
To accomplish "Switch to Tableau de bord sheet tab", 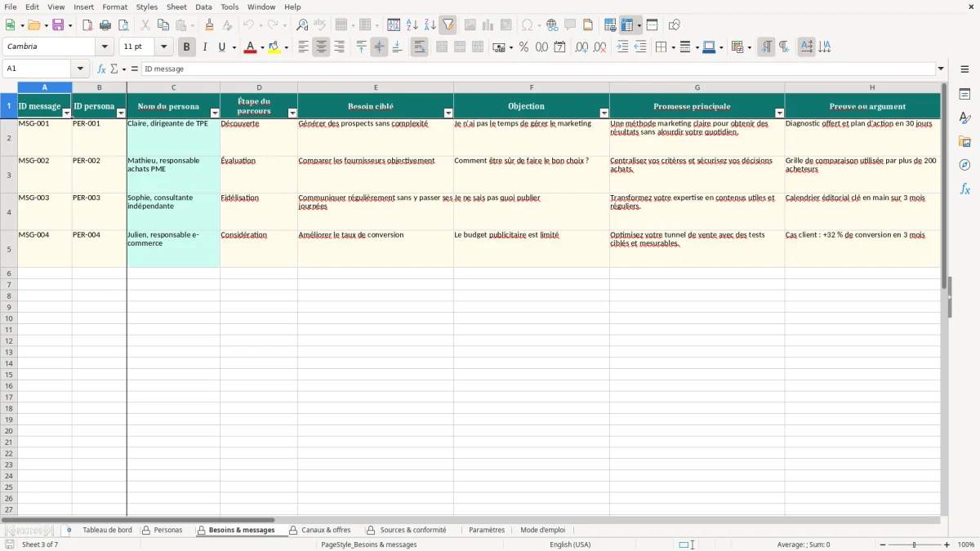I will (x=107, y=531).
